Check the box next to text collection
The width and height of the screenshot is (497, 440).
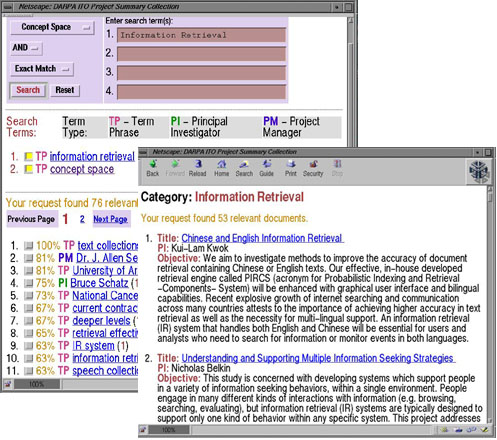click(x=29, y=246)
